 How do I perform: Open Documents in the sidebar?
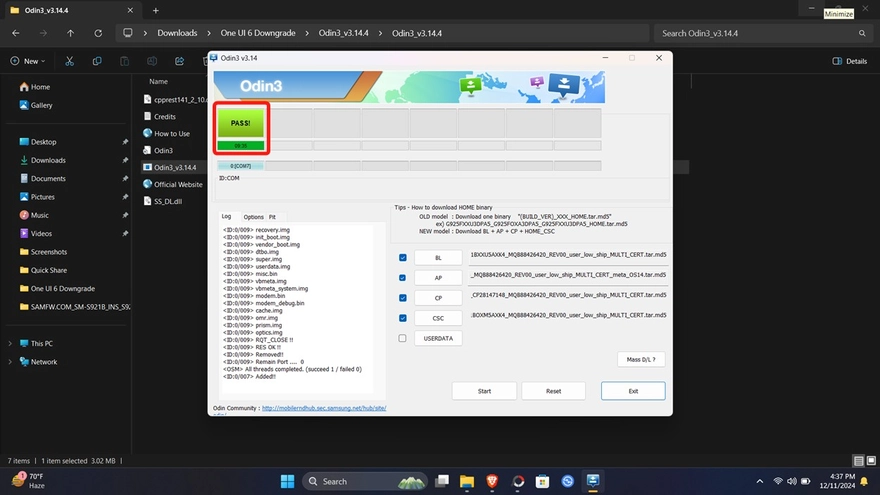click(43, 178)
